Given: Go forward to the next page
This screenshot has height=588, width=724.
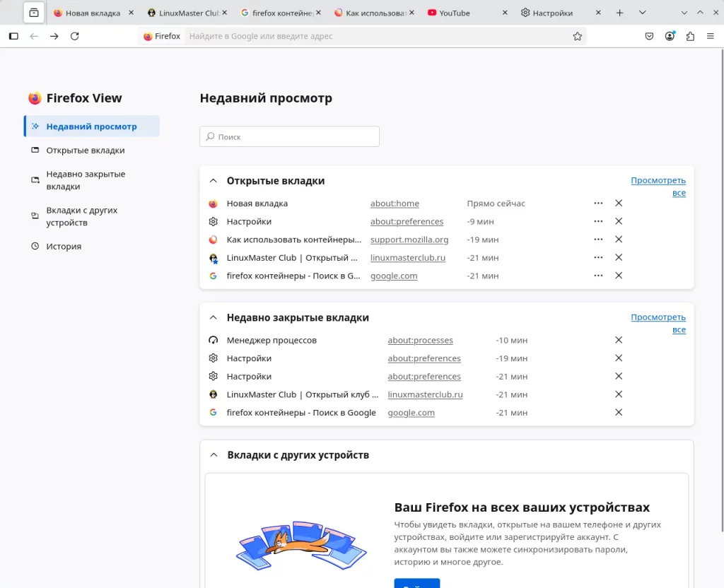Looking at the screenshot, I should coord(54,36).
